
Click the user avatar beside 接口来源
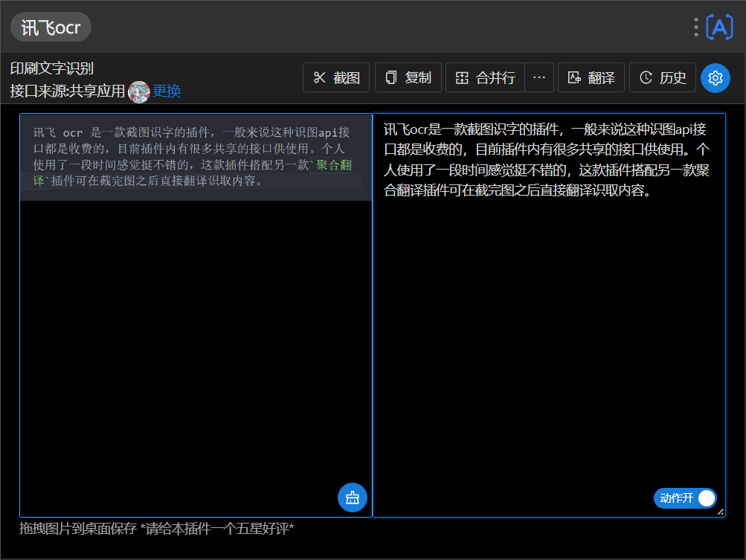pos(139,90)
